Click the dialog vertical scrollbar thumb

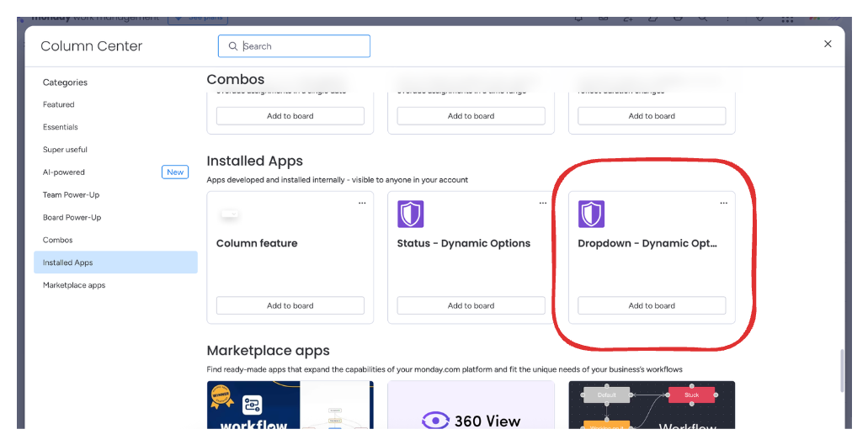click(842, 370)
